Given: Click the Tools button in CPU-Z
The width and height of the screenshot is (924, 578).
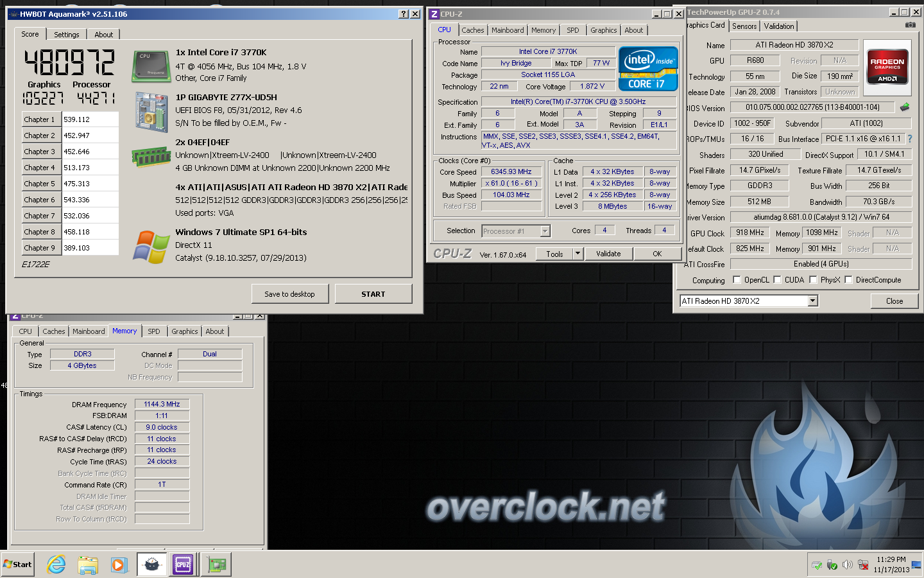Looking at the screenshot, I should tap(554, 254).
